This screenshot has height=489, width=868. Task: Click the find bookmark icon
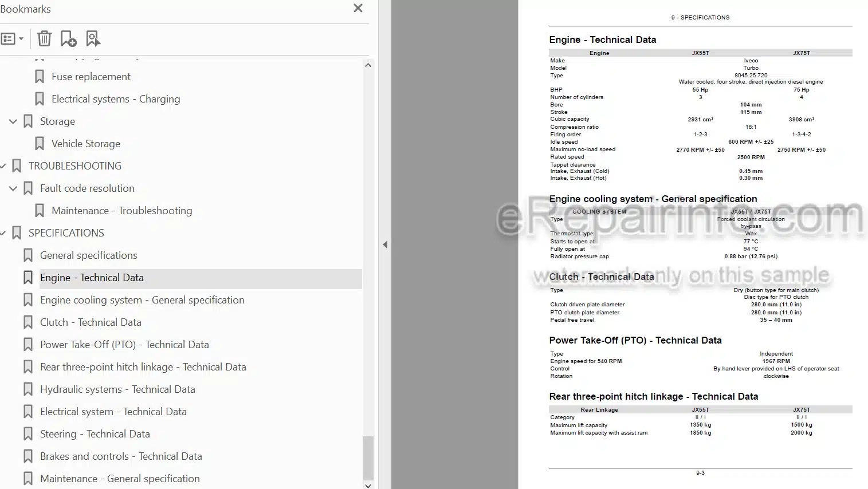pyautogui.click(x=93, y=39)
